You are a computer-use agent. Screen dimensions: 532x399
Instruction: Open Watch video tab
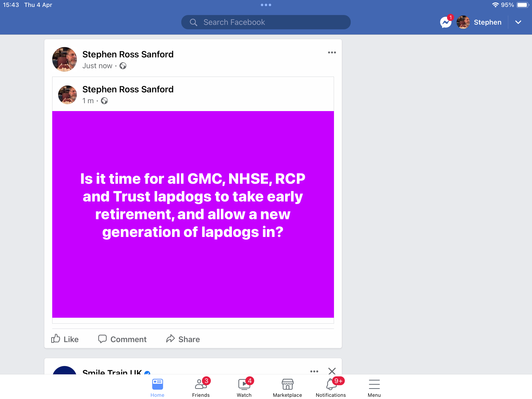(x=244, y=387)
